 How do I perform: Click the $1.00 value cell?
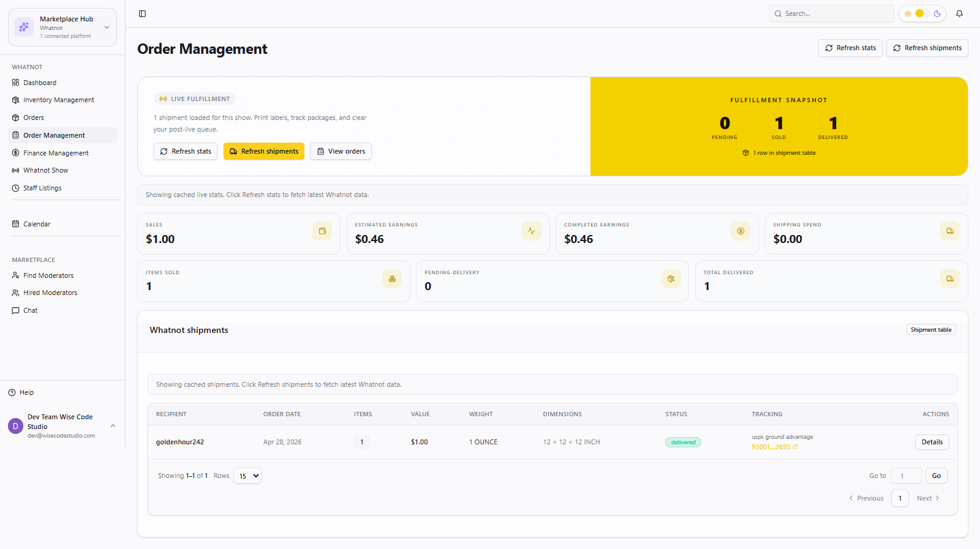(x=420, y=442)
